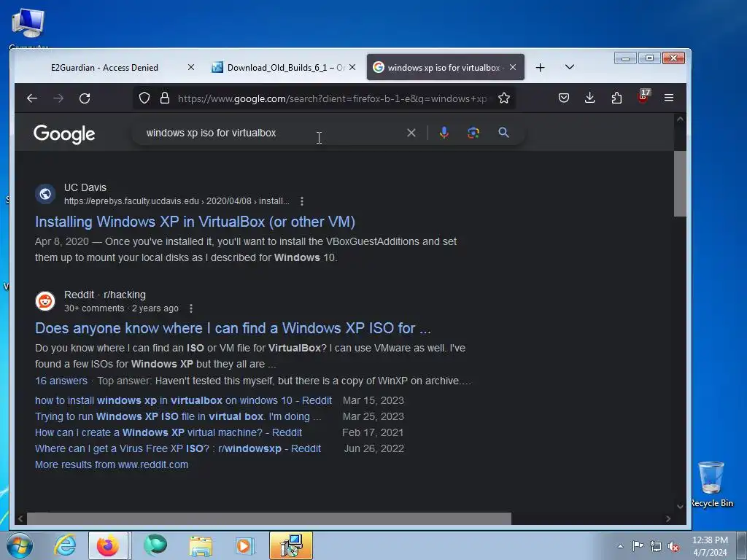Close the Download_Old_Builds_6_1 tab
This screenshot has height=560, width=747.
click(352, 67)
